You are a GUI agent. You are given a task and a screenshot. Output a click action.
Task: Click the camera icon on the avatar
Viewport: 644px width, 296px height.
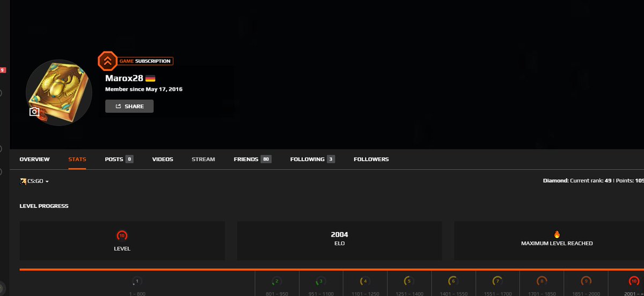click(34, 112)
